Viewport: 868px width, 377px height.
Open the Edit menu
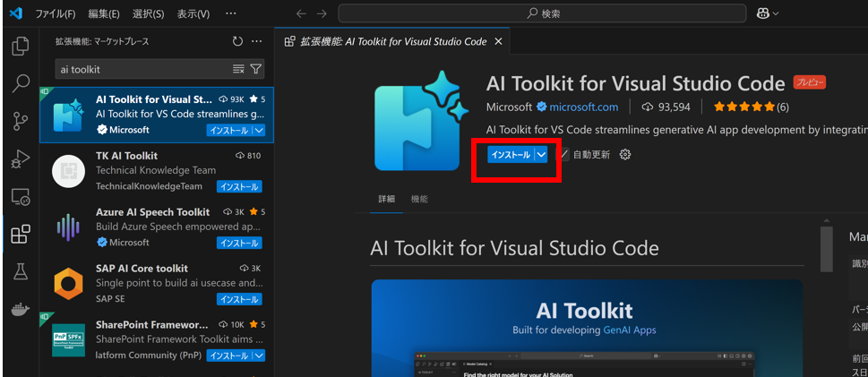[103, 13]
